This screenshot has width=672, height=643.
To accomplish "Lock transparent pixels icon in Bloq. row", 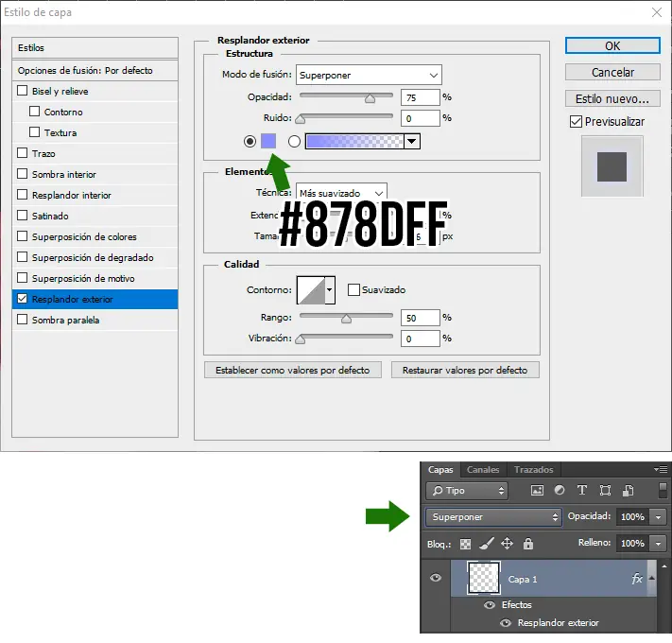I will [465, 544].
